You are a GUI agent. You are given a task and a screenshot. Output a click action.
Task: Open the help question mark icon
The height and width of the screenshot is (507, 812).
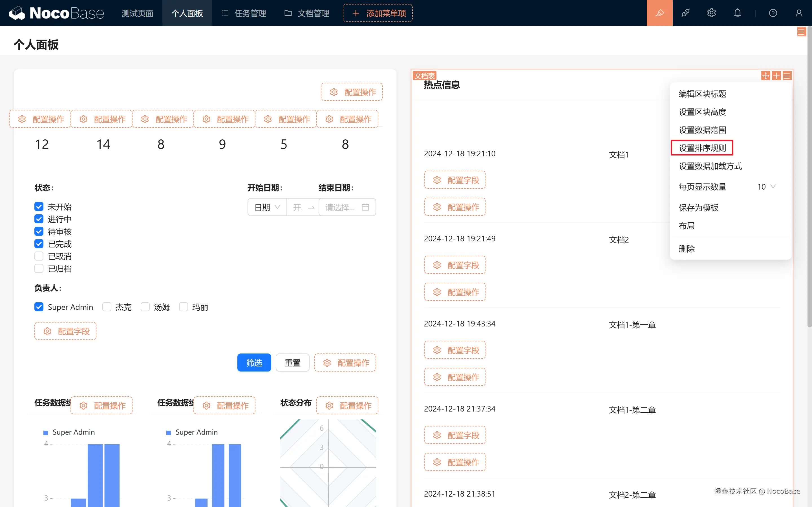tap(773, 13)
